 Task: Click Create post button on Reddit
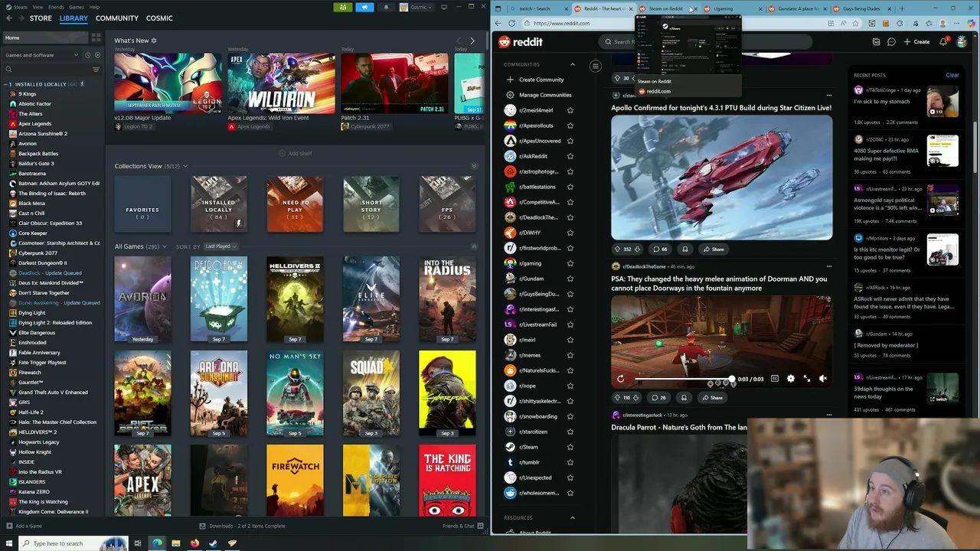916,42
